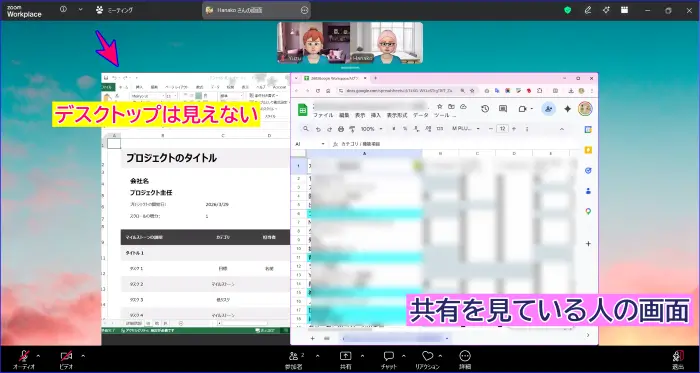Click the A1 name box in Sheets

pos(310,145)
